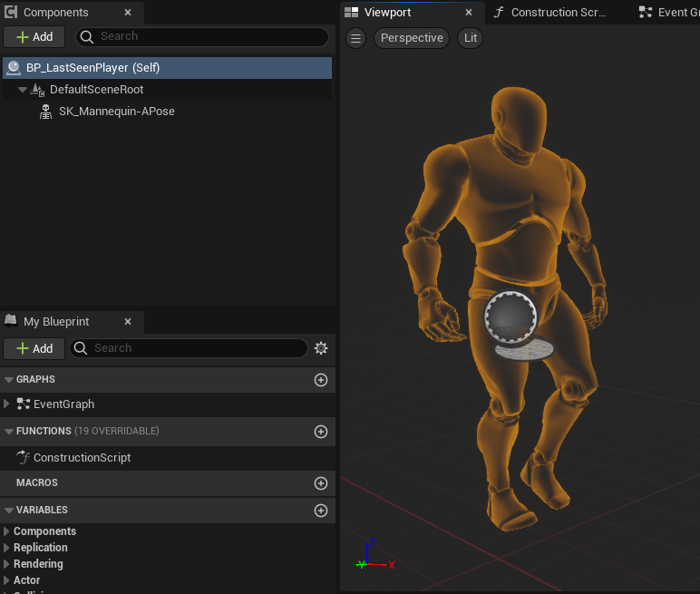Open the EventGraph item
Image resolution: width=700 pixels, height=594 pixels.
[63, 404]
